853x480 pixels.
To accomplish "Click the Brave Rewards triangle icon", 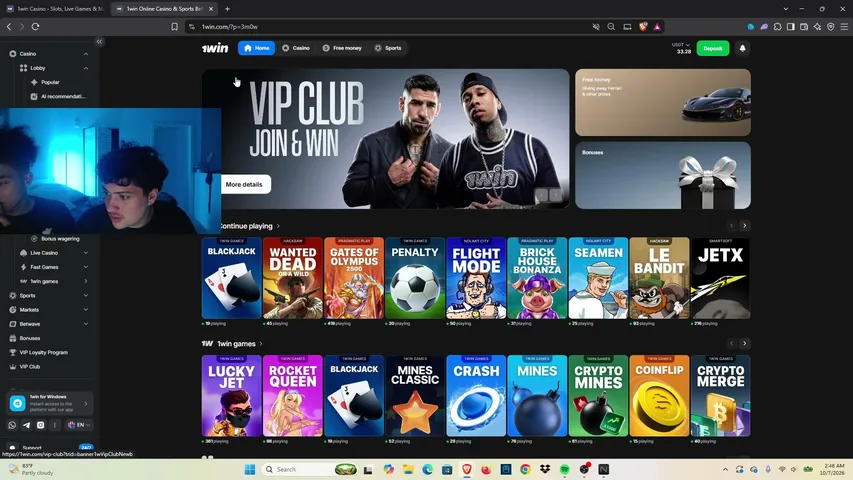I will (x=657, y=27).
